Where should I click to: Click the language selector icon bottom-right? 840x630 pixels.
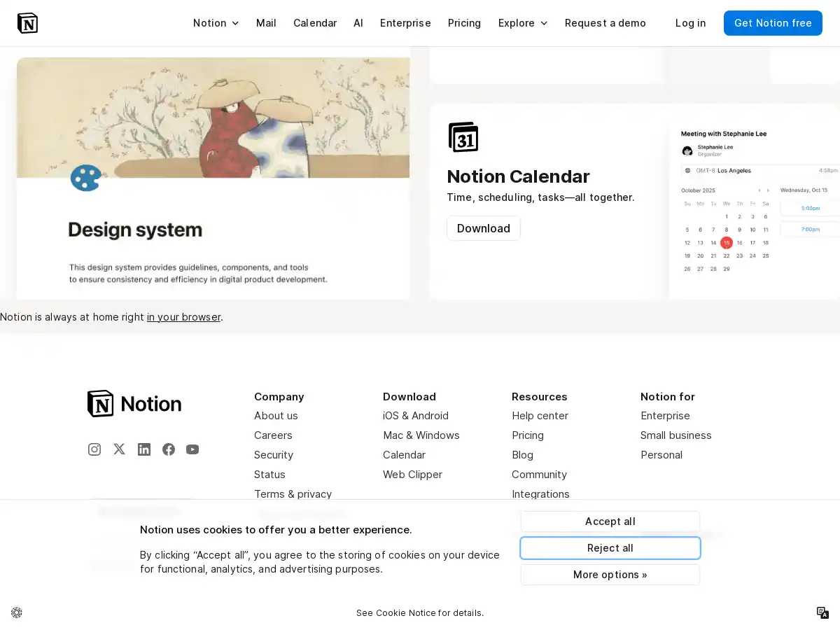tap(822, 612)
